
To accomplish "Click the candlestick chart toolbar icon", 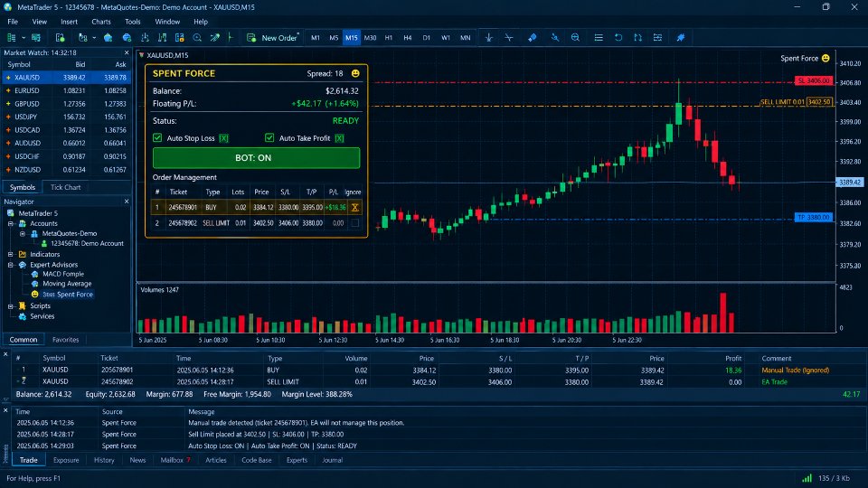I will [x=162, y=38].
